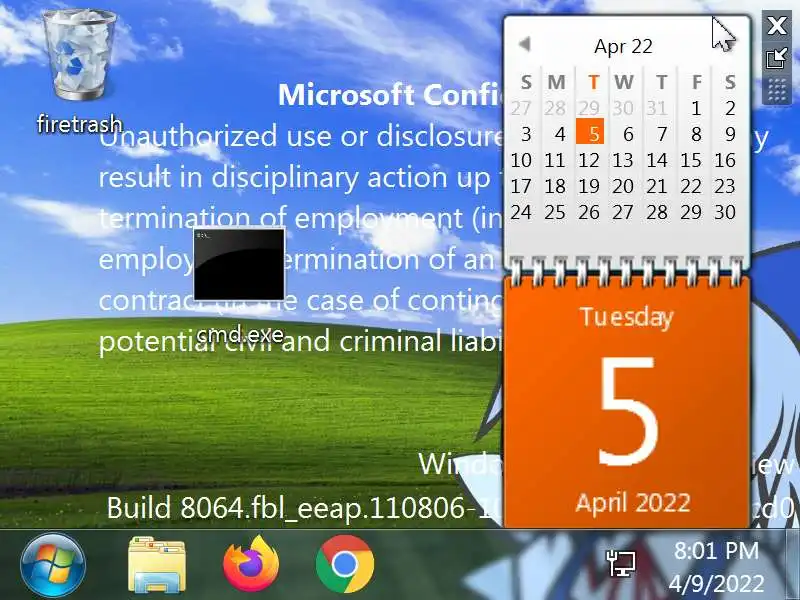Launch File Explorer from the taskbar

pos(157,564)
